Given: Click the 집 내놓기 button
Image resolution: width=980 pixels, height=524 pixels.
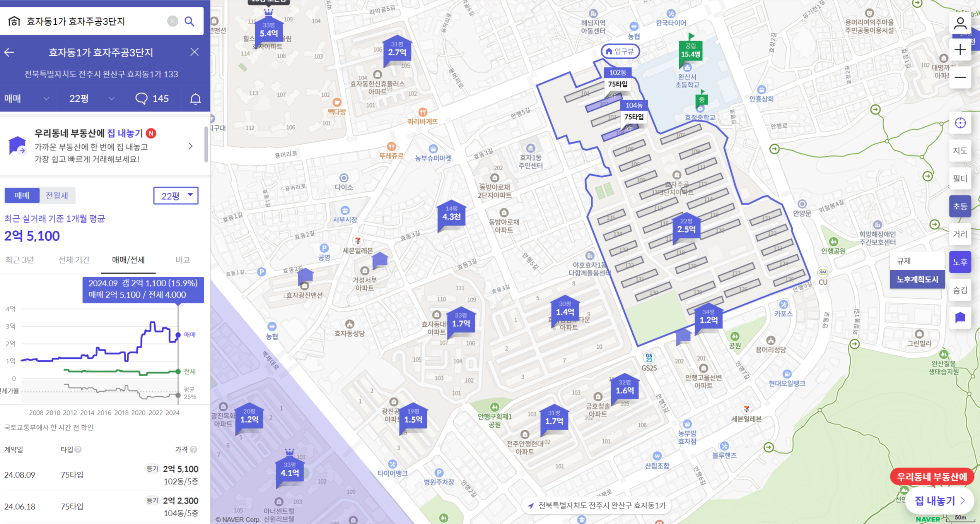Looking at the screenshot, I should click(939, 501).
